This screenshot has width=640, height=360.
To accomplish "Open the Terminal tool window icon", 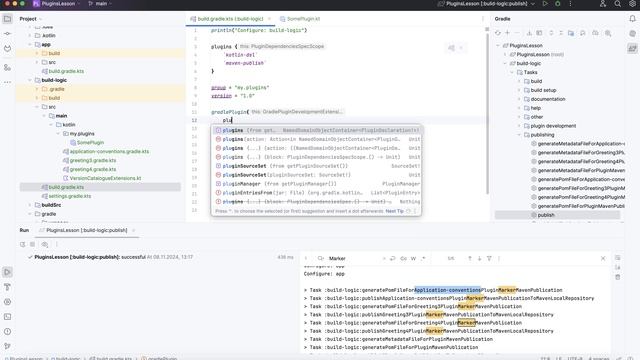I will (x=7, y=317).
